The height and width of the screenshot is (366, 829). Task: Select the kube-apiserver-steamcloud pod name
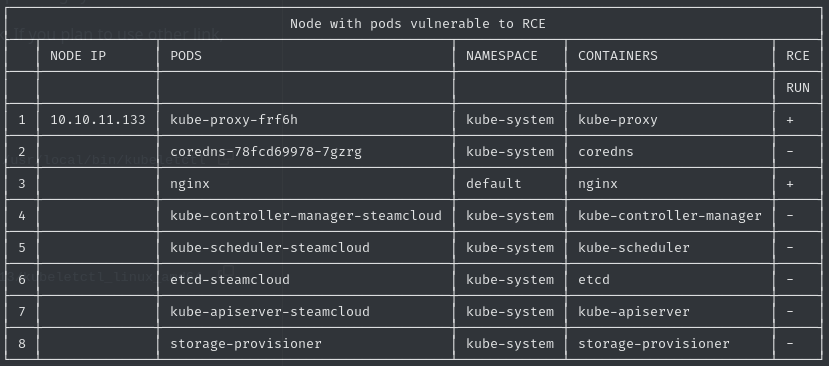[x=270, y=312]
